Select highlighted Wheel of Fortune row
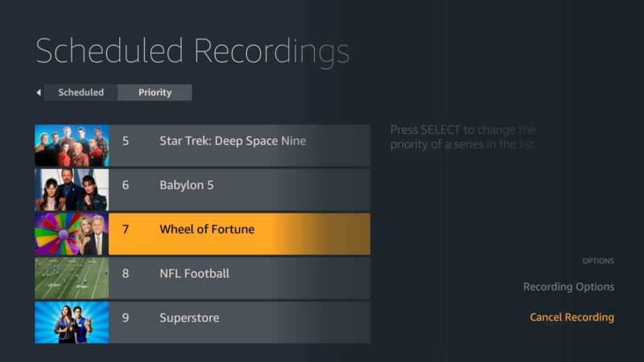Viewport: 644px width, 362px height. tap(203, 234)
